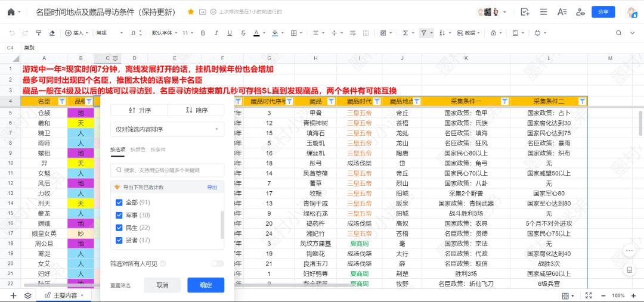Screen dimensions: 644x302
Task: Uncheck the 军事 (30) filter option
Action: 119,215
